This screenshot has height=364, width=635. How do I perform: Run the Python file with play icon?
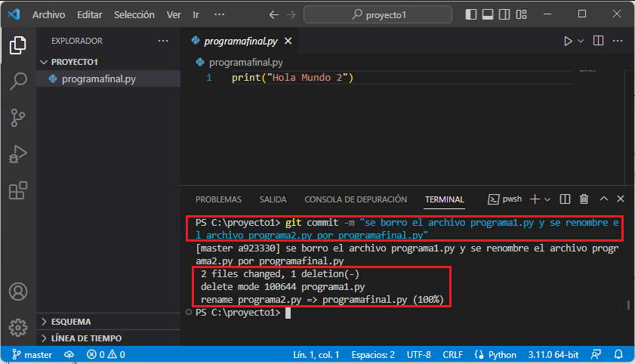pyautogui.click(x=569, y=41)
